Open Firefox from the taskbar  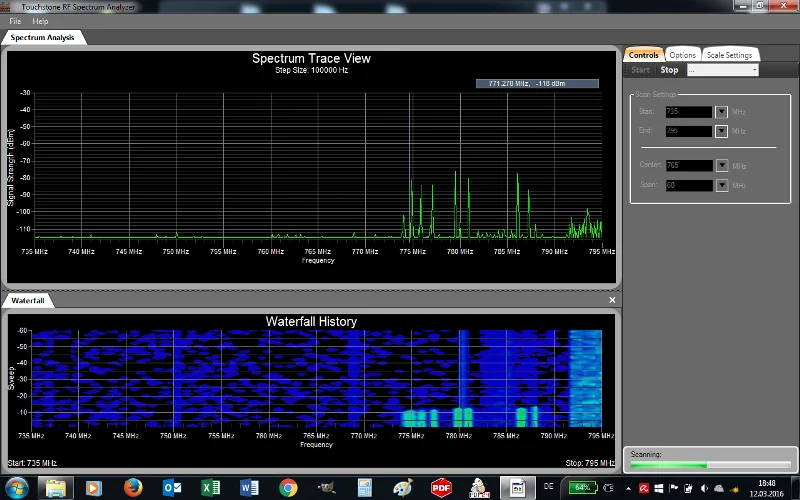[133, 488]
